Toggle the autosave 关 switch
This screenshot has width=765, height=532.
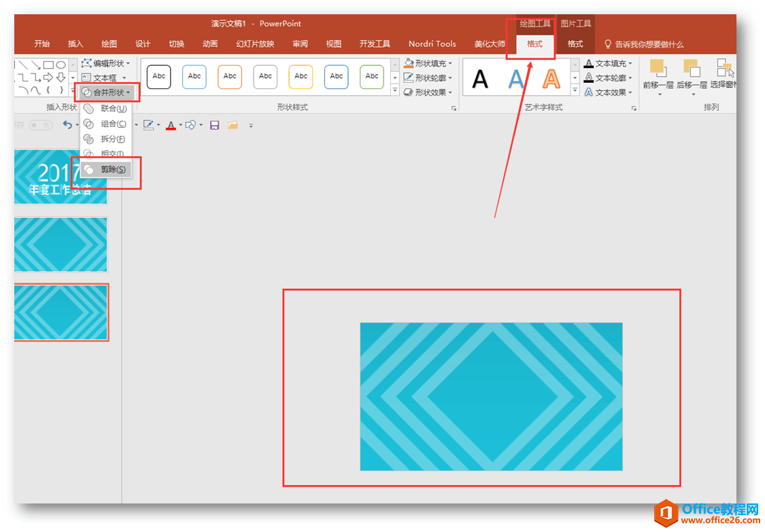click(x=41, y=125)
